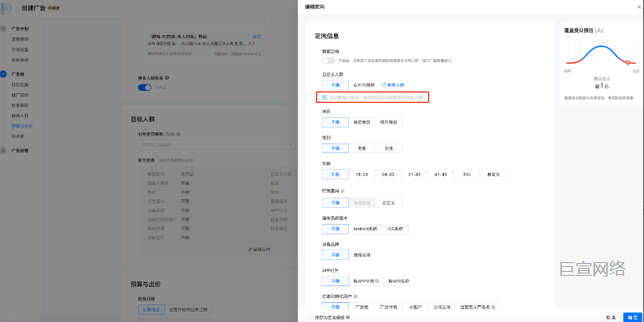Click help icon inside 按APP分类 option
The image size is (644, 322).
[377, 281]
